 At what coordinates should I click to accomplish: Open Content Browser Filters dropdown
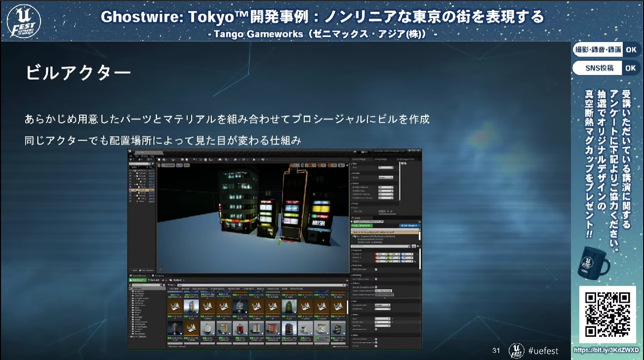coord(172,285)
